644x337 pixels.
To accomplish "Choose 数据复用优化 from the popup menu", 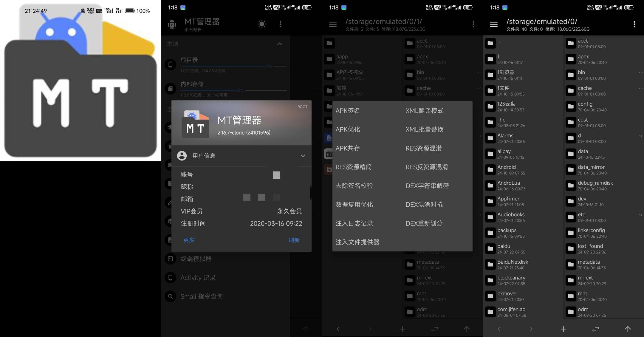I will point(354,205).
